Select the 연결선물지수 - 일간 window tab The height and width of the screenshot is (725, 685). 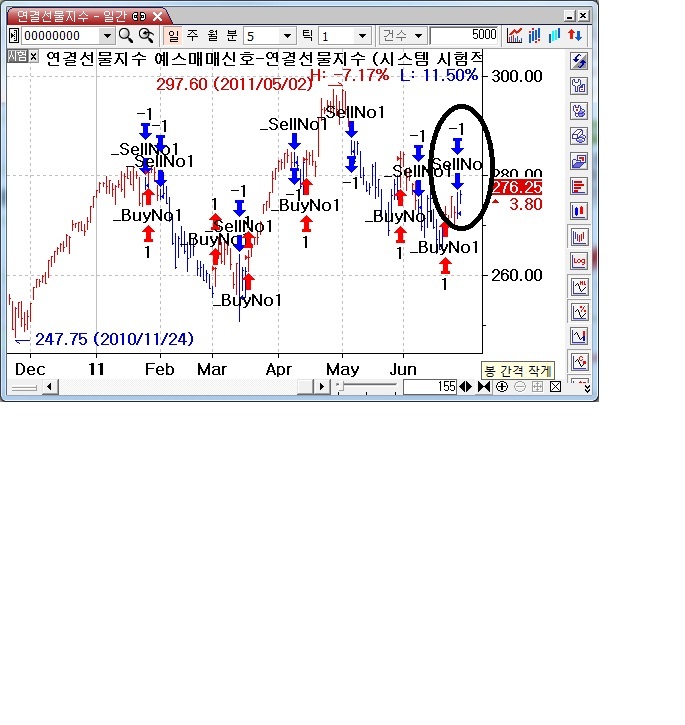coord(68,16)
